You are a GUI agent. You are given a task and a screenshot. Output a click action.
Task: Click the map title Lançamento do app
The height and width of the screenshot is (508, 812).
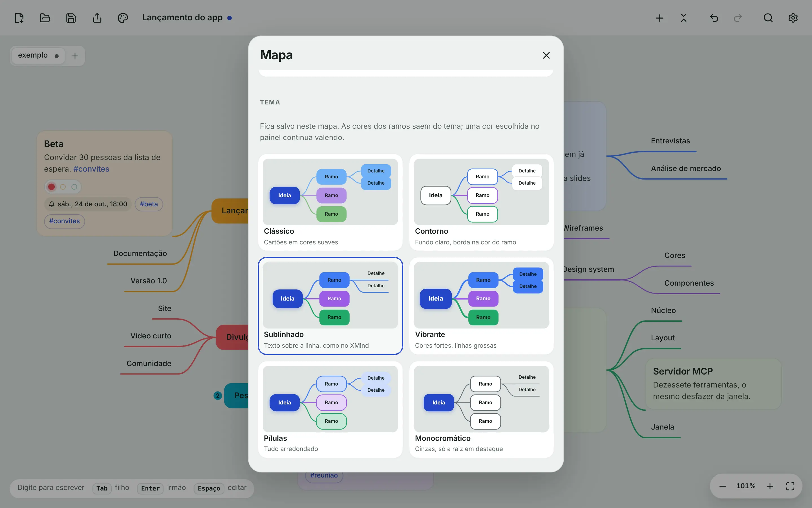click(x=182, y=17)
